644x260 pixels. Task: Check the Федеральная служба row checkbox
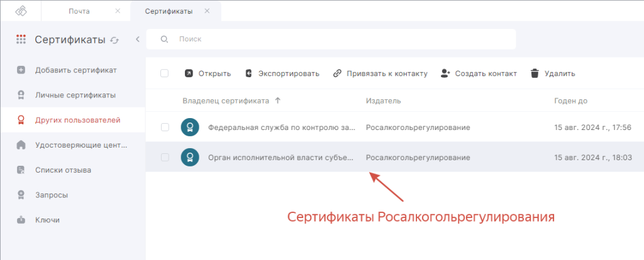pos(165,127)
